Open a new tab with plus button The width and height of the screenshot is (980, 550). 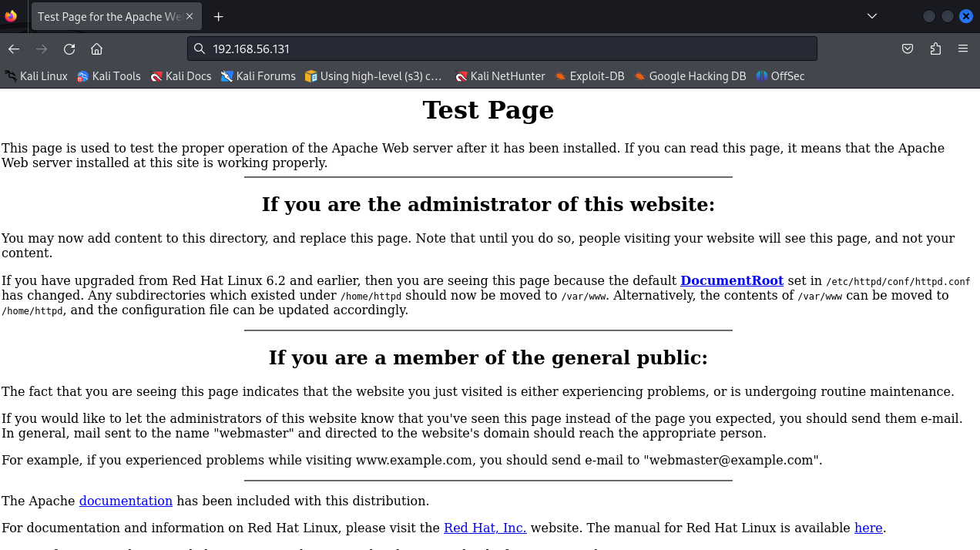219,16
